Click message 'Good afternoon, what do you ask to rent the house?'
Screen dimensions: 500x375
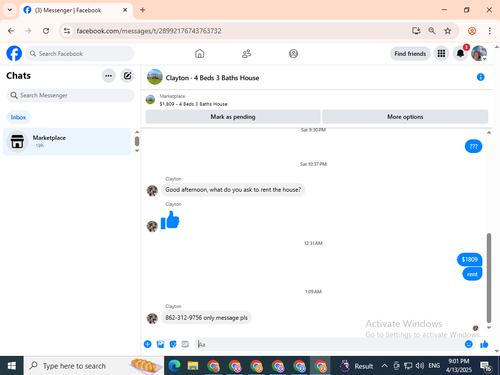(x=233, y=190)
